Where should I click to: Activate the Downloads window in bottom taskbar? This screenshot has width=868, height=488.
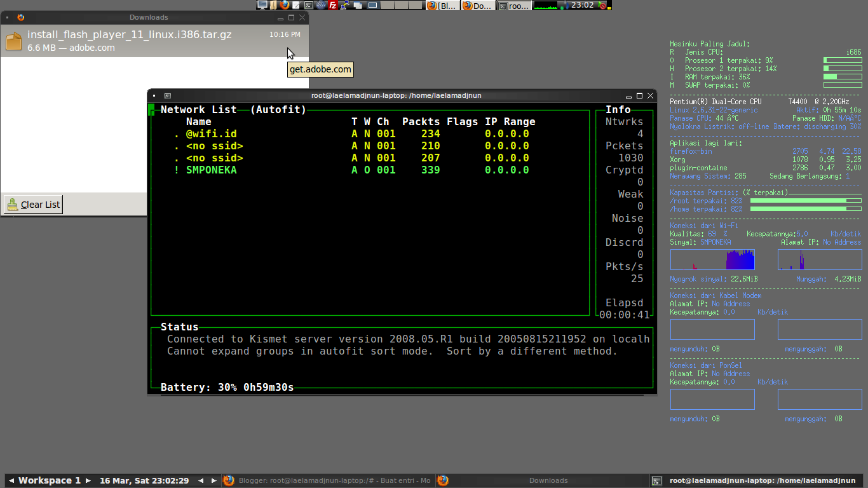click(541, 480)
